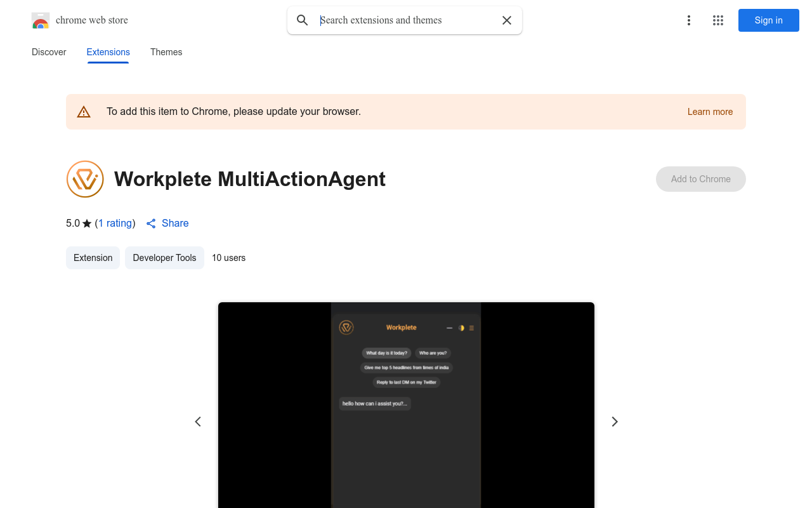This screenshot has width=812, height=508.
Task: Click the Workplete preview screenshot
Action: (406, 405)
